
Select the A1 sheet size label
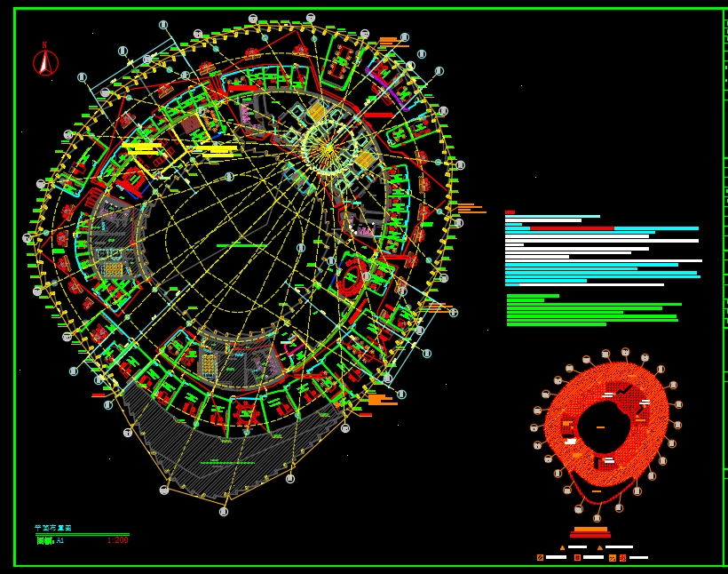pyautogui.click(x=59, y=540)
